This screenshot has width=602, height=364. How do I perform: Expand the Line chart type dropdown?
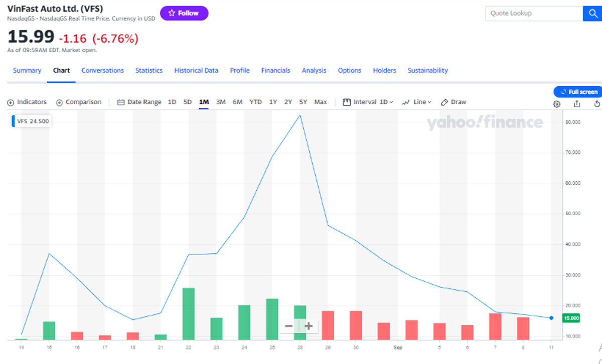tap(417, 102)
